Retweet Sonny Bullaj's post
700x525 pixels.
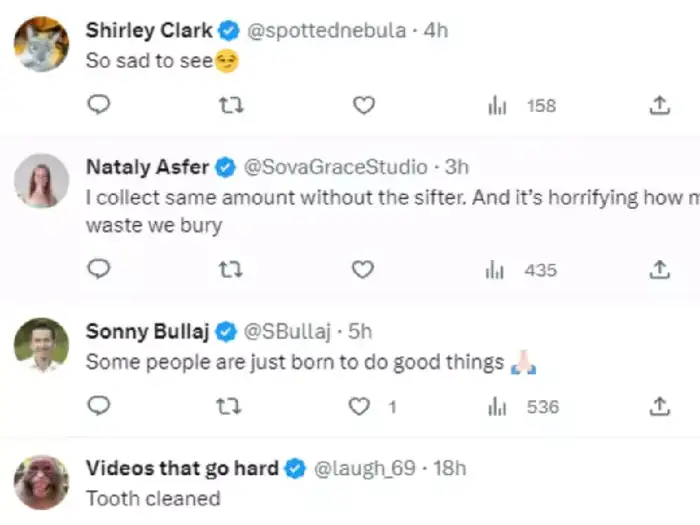[x=231, y=406]
